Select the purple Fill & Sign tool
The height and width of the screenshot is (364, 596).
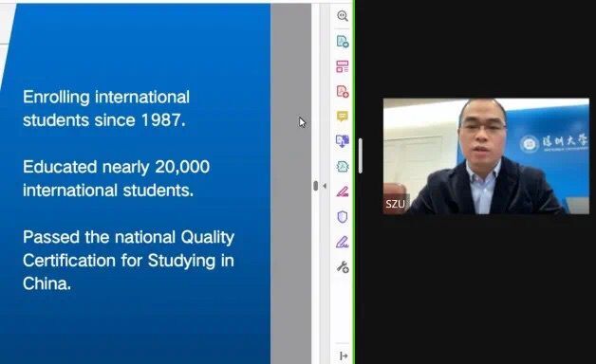click(342, 242)
